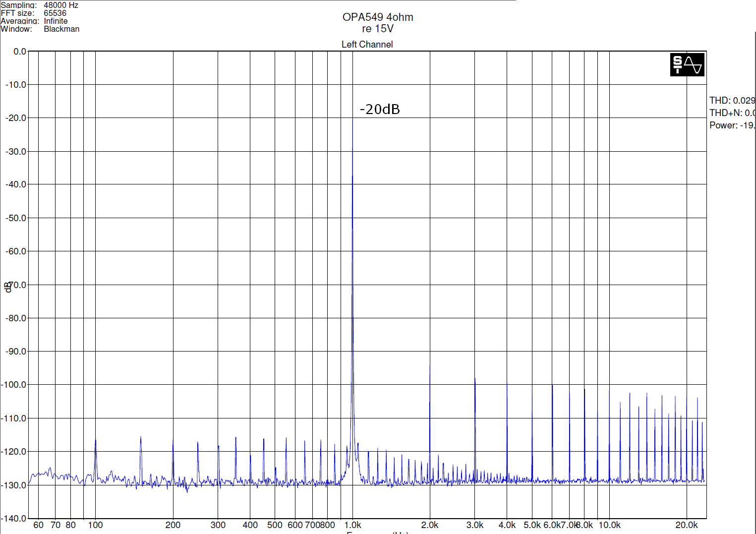Click the '300' x-axis frequency label

tap(218, 525)
